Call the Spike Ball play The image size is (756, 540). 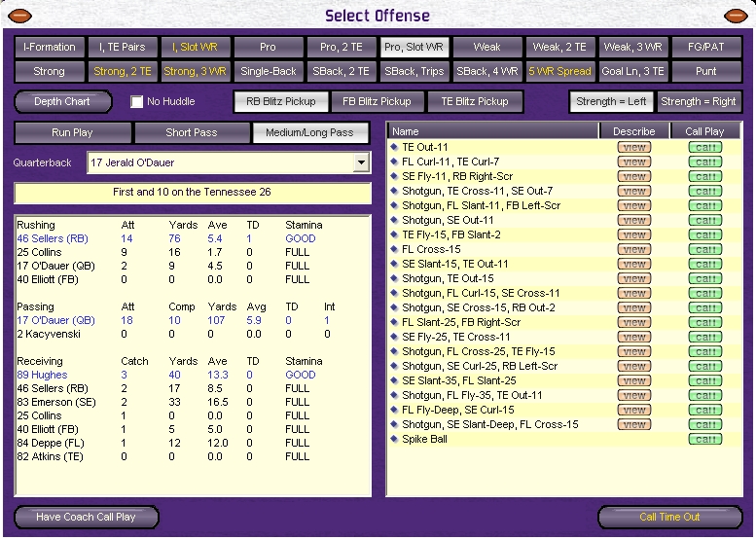click(x=705, y=439)
